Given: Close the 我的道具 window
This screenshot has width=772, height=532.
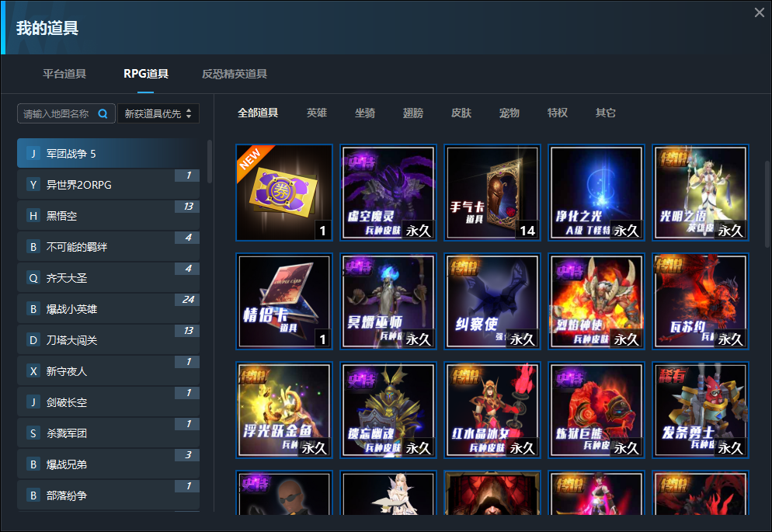Looking at the screenshot, I should (x=760, y=12).
